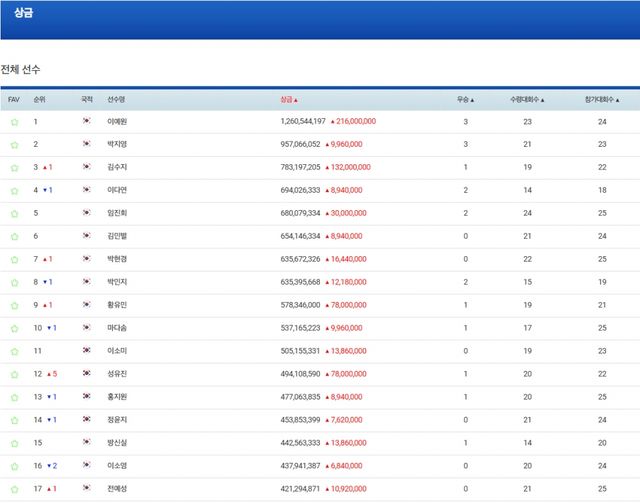Toggle favorite status for 박민지

click(14, 282)
